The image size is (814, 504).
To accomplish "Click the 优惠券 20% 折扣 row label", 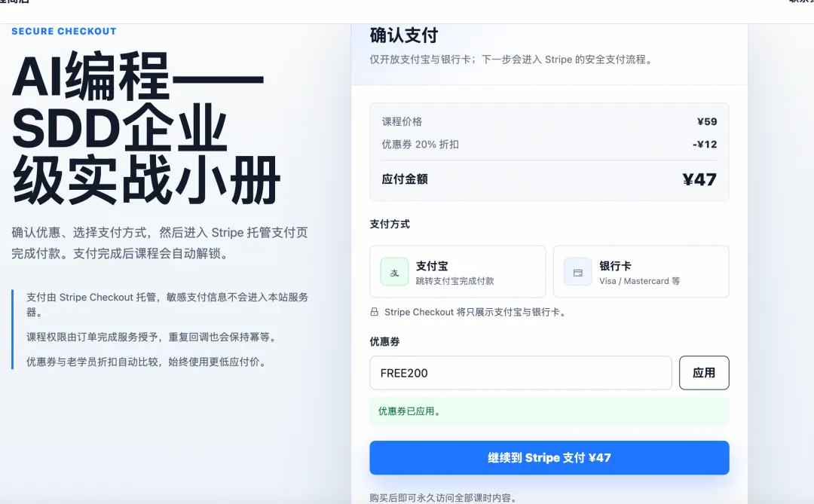I will point(420,145).
